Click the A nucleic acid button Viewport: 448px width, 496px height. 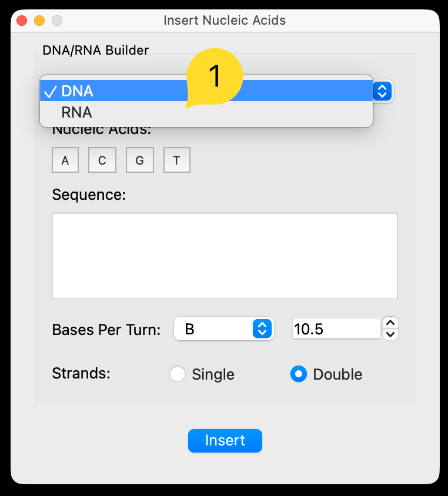[x=65, y=160]
